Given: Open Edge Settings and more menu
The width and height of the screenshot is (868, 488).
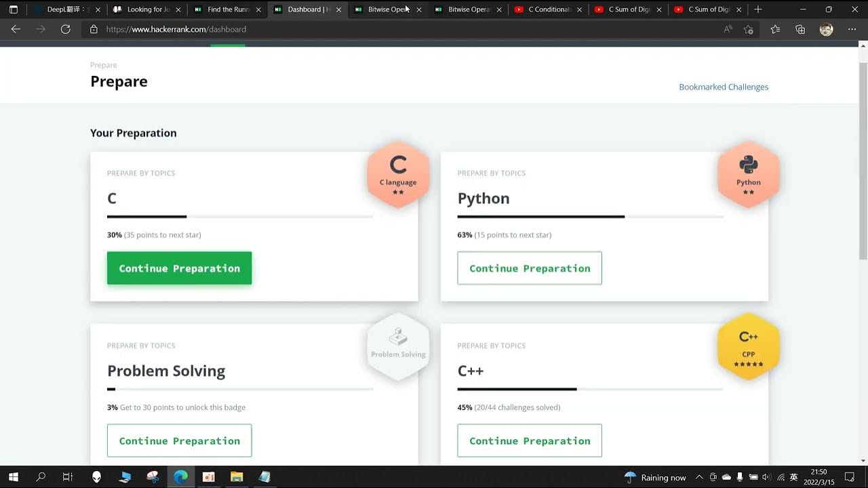Looking at the screenshot, I should (x=852, y=29).
